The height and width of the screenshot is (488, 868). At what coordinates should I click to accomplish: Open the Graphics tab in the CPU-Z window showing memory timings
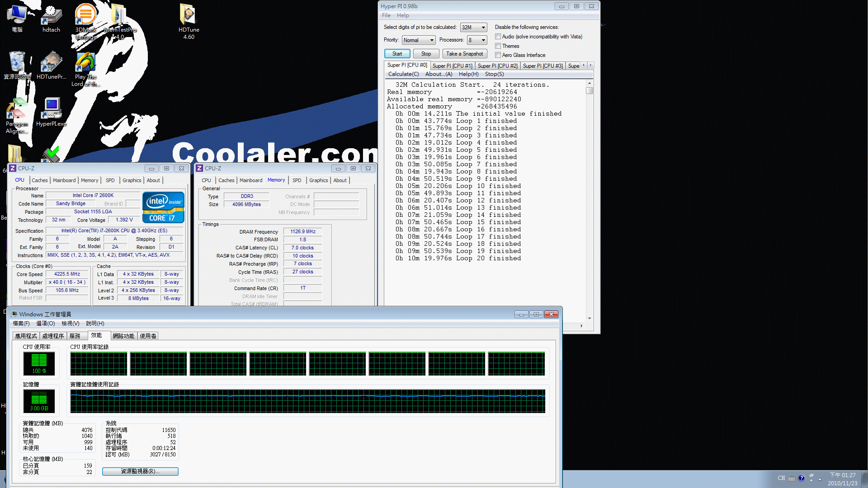coord(318,180)
